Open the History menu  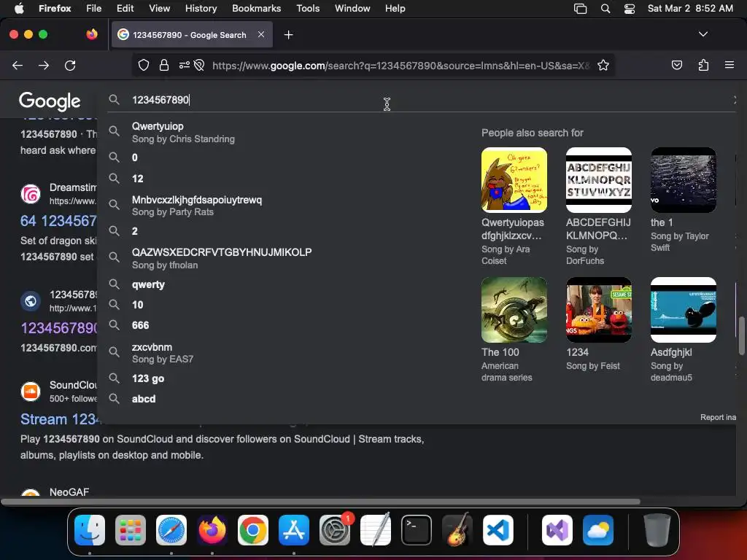[x=201, y=8]
